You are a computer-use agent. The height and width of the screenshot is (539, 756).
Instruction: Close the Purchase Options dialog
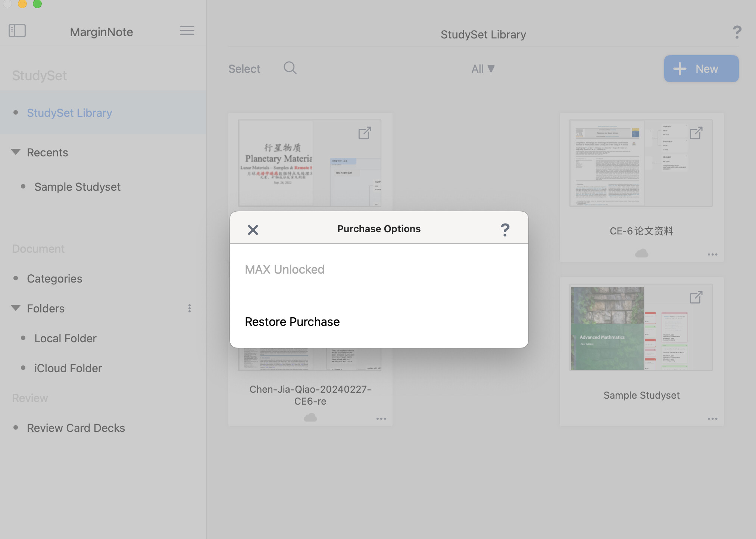coord(253,230)
